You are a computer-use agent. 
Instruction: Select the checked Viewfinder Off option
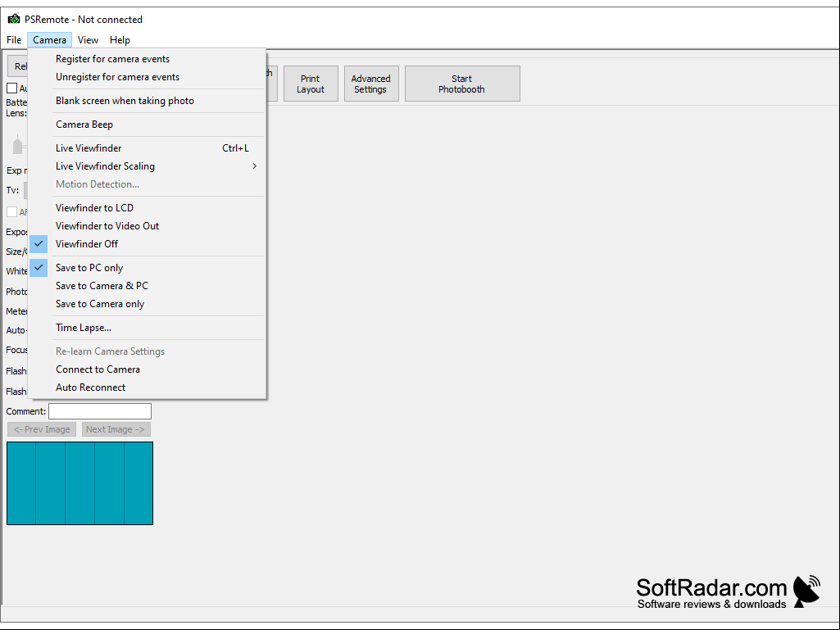pos(148,244)
